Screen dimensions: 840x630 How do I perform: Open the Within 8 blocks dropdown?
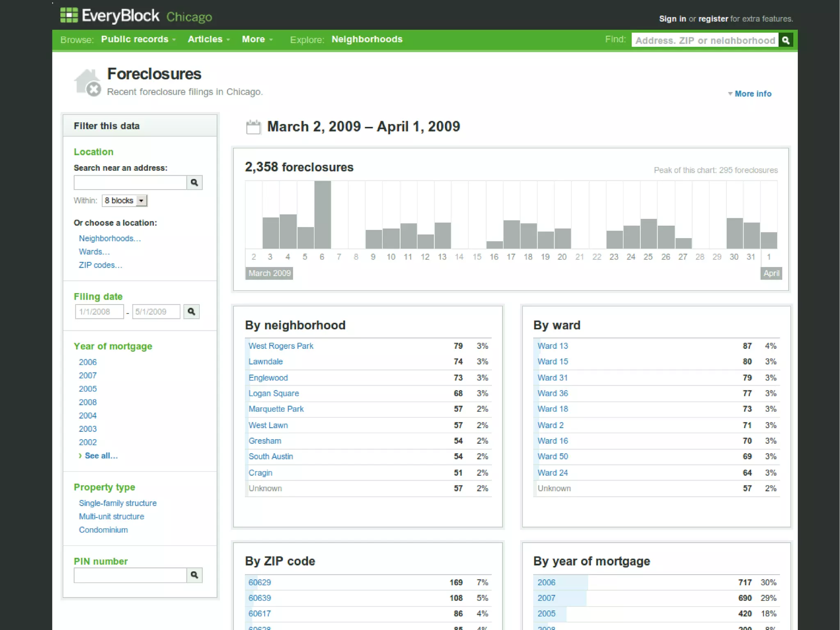[x=124, y=201]
